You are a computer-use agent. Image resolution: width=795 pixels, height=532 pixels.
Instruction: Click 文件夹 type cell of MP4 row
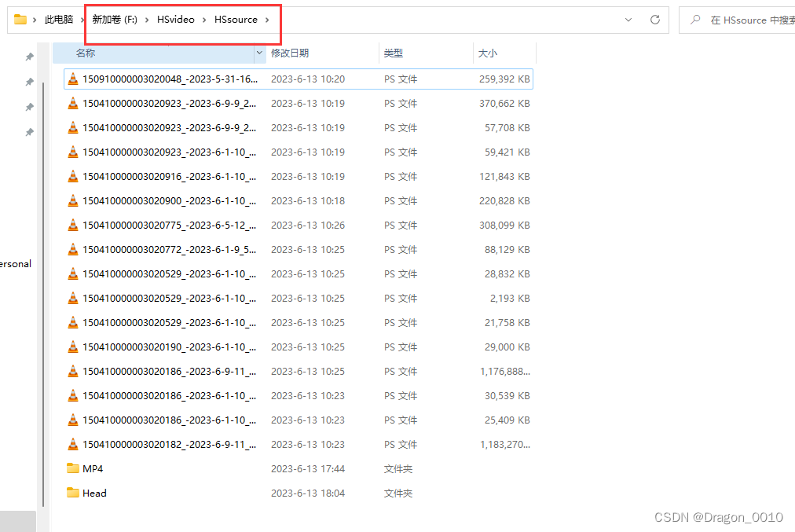(398, 468)
